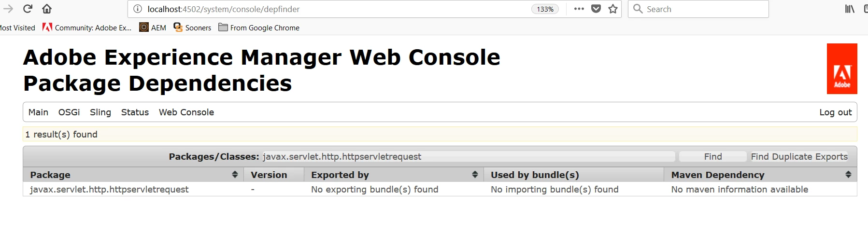Open the AEM bookmark
Screen dimensions: 868x247
click(153, 27)
